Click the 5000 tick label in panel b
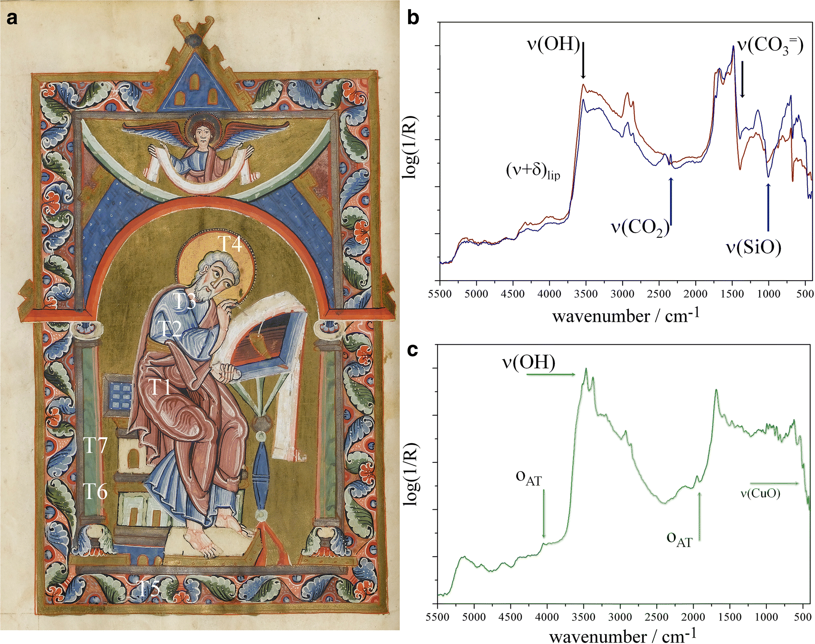 (476, 294)
